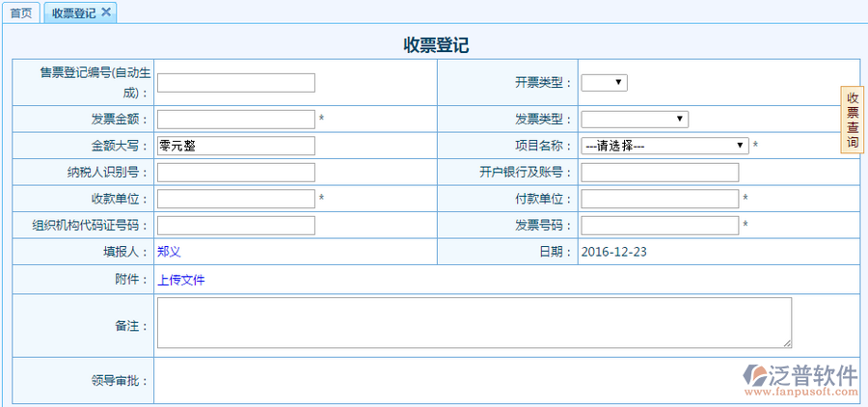Close the 收票登记 tab
The image size is (868, 407).
(x=106, y=13)
